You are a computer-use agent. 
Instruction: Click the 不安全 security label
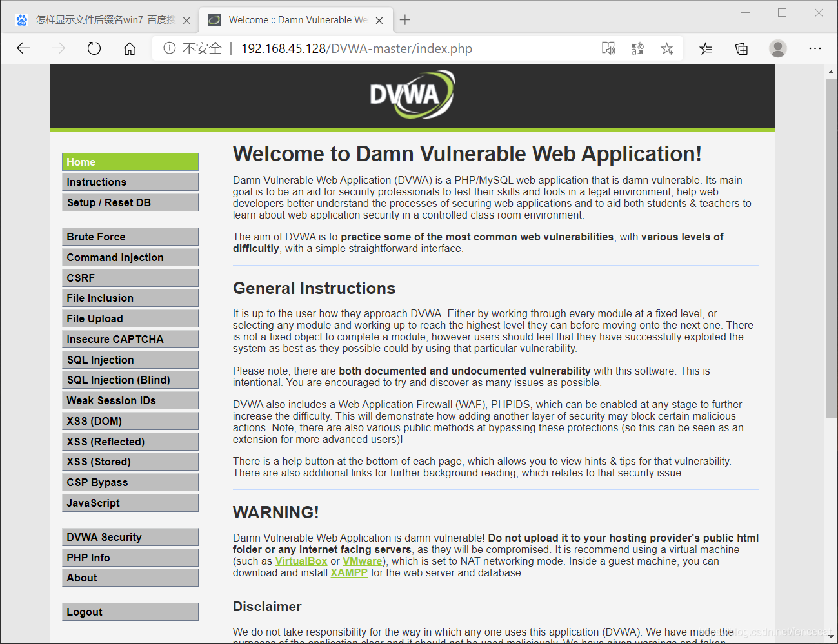[x=203, y=48]
